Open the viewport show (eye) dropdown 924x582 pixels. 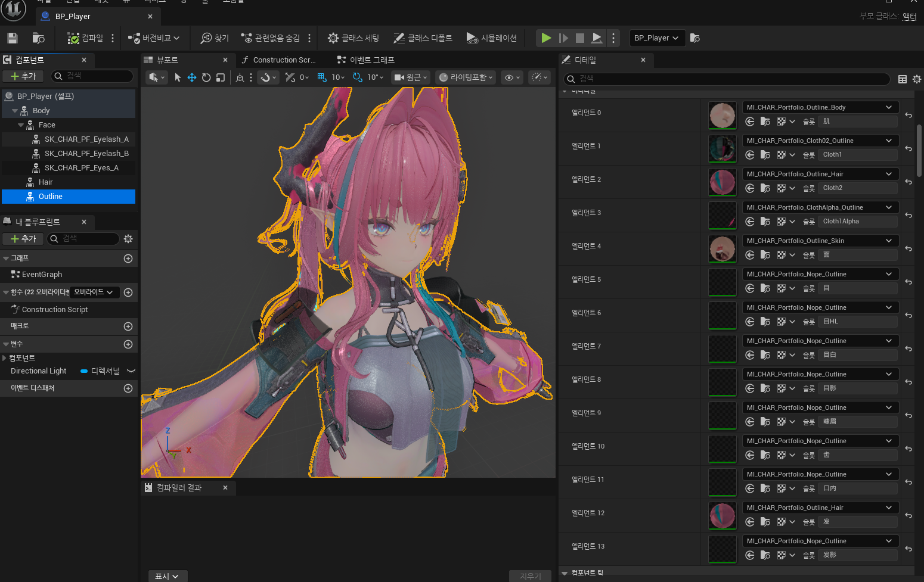[512, 77]
